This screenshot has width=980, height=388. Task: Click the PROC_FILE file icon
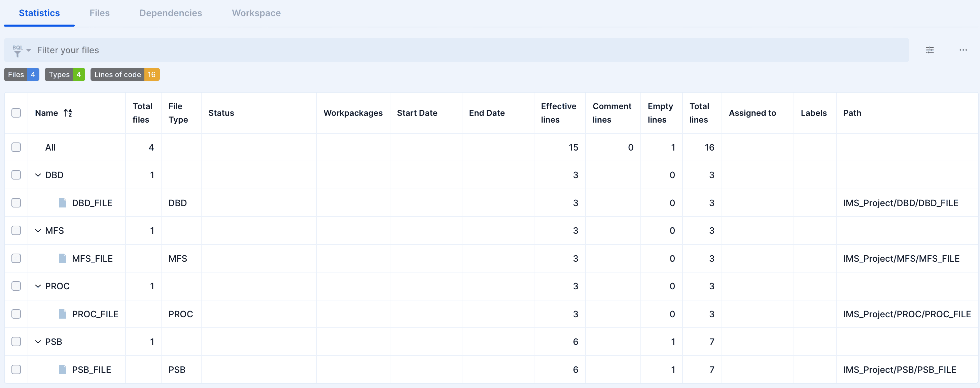point(62,314)
